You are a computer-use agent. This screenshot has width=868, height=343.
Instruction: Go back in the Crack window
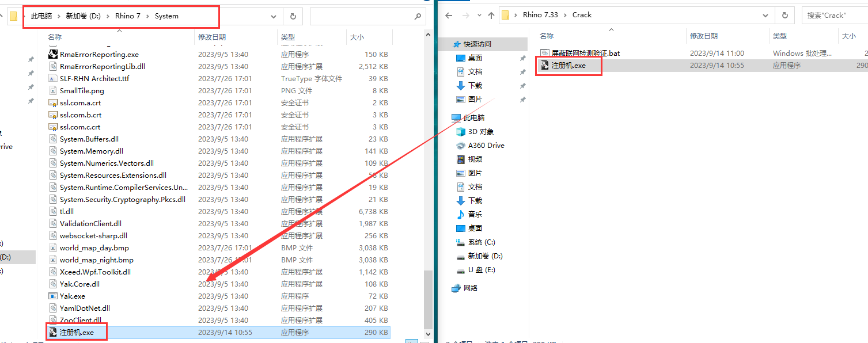pyautogui.click(x=449, y=16)
